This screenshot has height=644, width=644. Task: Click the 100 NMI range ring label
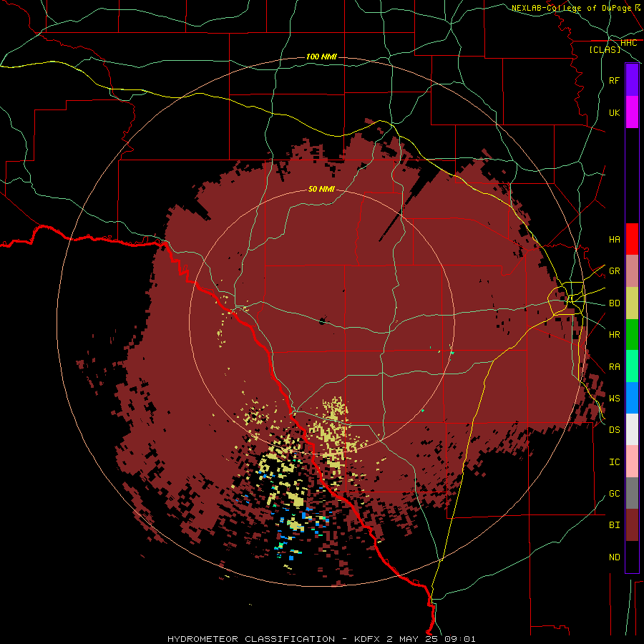coord(321,57)
